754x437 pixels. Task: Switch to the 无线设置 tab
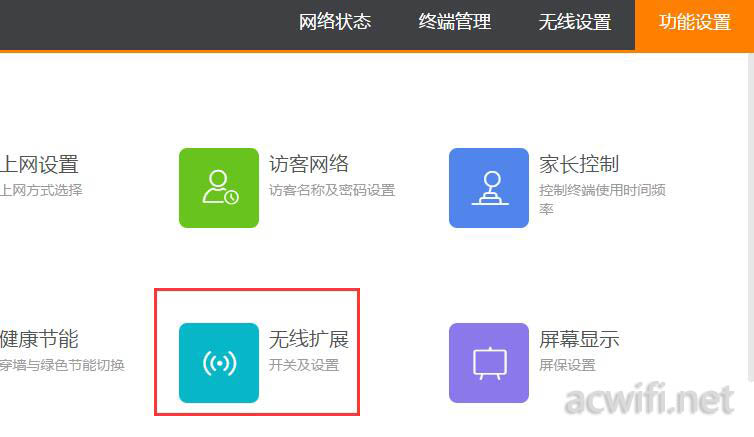click(575, 22)
